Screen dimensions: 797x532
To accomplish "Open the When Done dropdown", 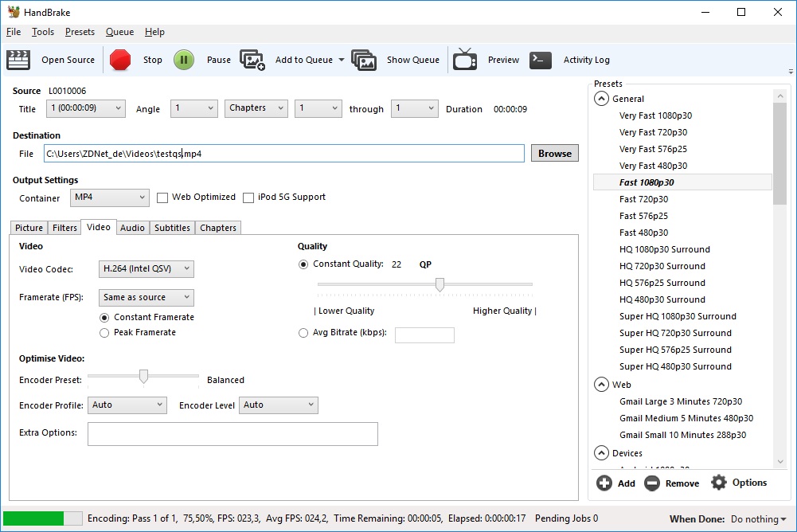I will point(758,519).
